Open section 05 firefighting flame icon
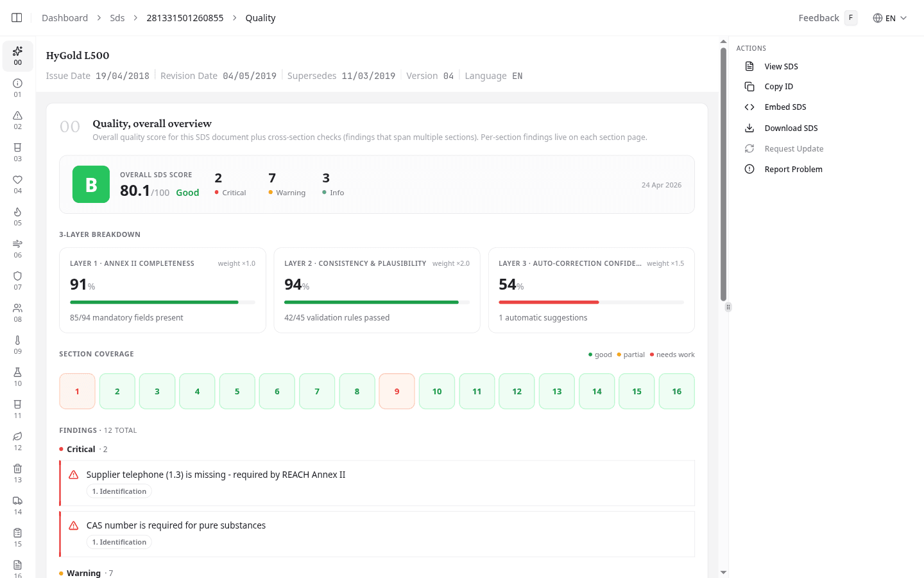Image resolution: width=924 pixels, height=578 pixels. (x=18, y=212)
